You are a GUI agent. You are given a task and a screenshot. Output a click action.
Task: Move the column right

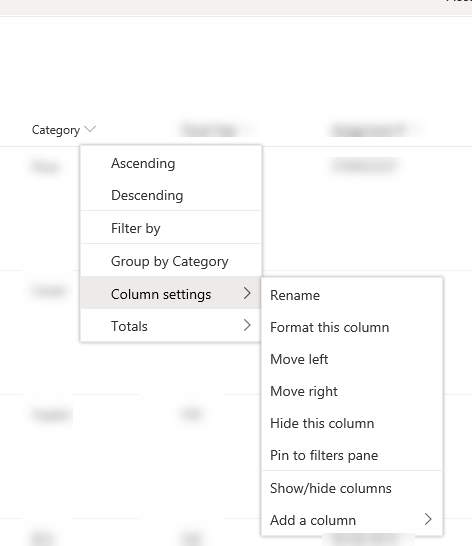[352, 391]
